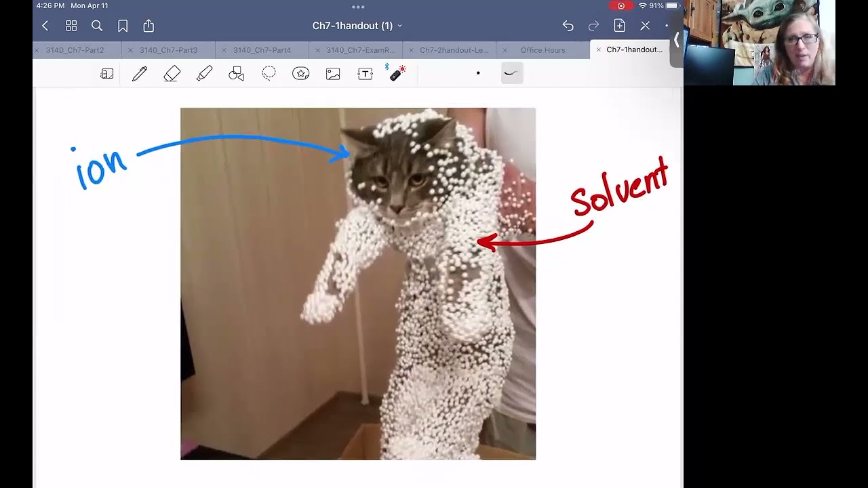The image size is (868, 488).
Task: Select the Lasso selection tool
Action: pyautogui.click(x=269, y=74)
